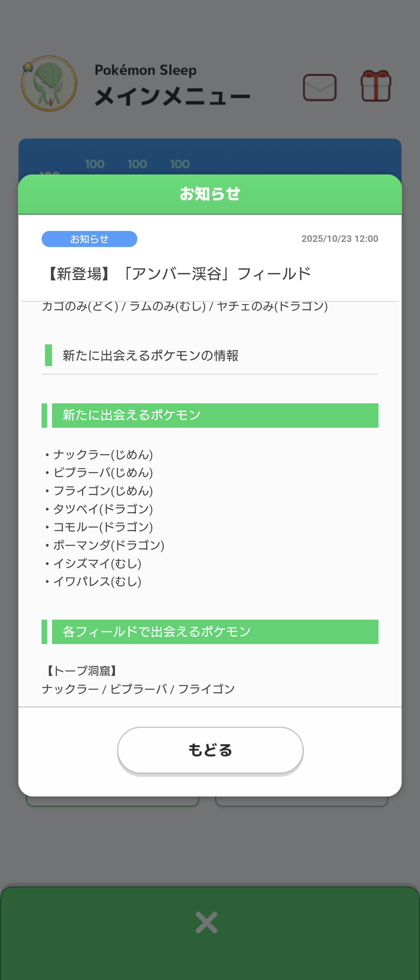Open the gift box icon
Viewport: 420px width, 980px height.
point(376,86)
